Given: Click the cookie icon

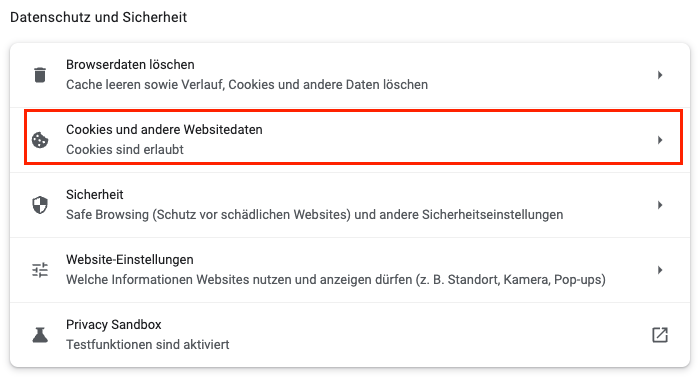Looking at the screenshot, I should point(40,140).
